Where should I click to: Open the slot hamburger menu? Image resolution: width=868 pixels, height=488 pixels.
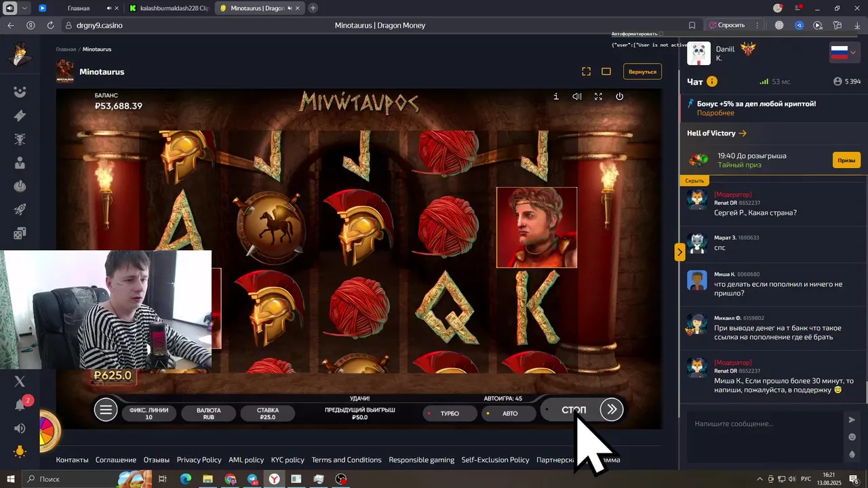point(106,409)
